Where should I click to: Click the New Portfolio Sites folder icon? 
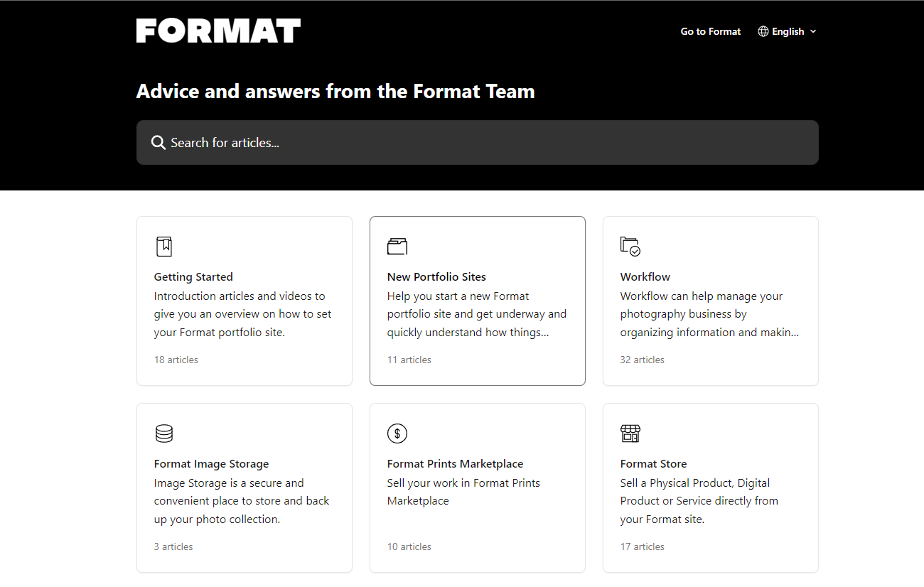click(x=397, y=247)
